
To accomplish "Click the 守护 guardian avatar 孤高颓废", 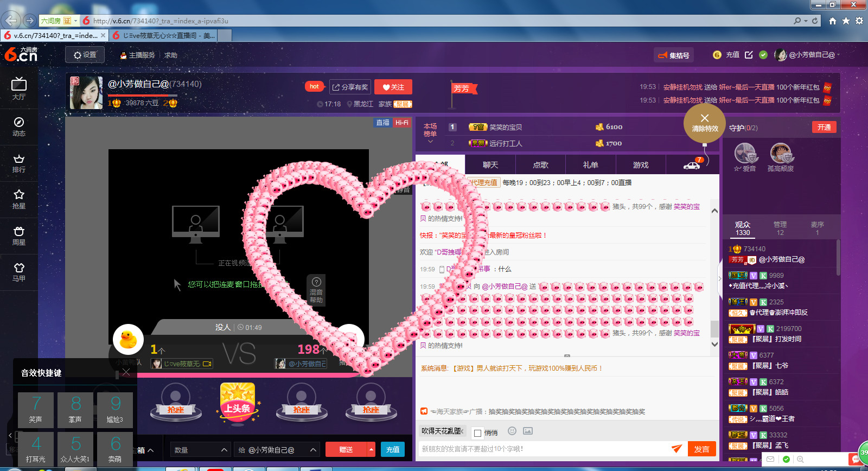I will tap(781, 154).
